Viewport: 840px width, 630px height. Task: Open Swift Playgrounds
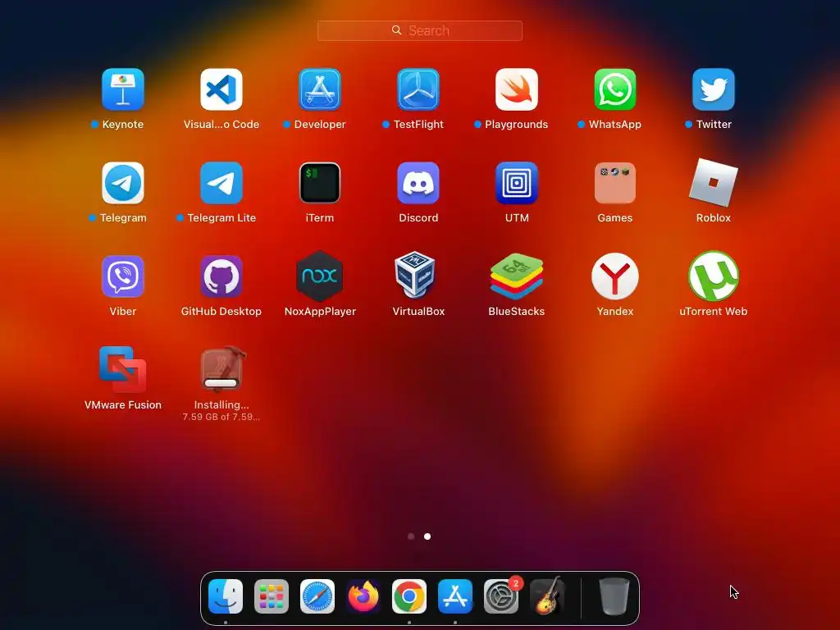point(517,89)
